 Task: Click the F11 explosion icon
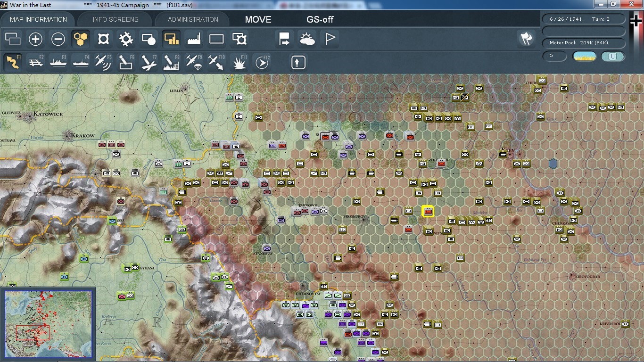[239, 62]
